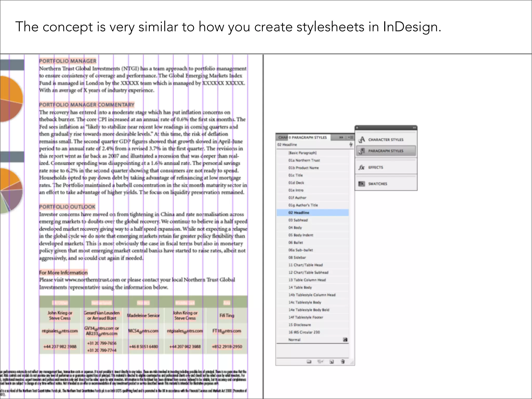Select the Paragraph Styles tab
Viewport: 532px width, 399px height.
click(309, 137)
